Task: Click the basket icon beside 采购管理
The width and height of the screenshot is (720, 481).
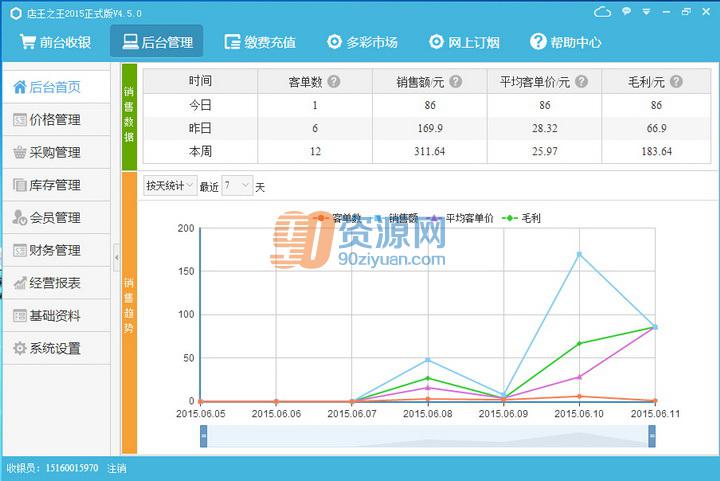Action: pyautogui.click(x=20, y=152)
